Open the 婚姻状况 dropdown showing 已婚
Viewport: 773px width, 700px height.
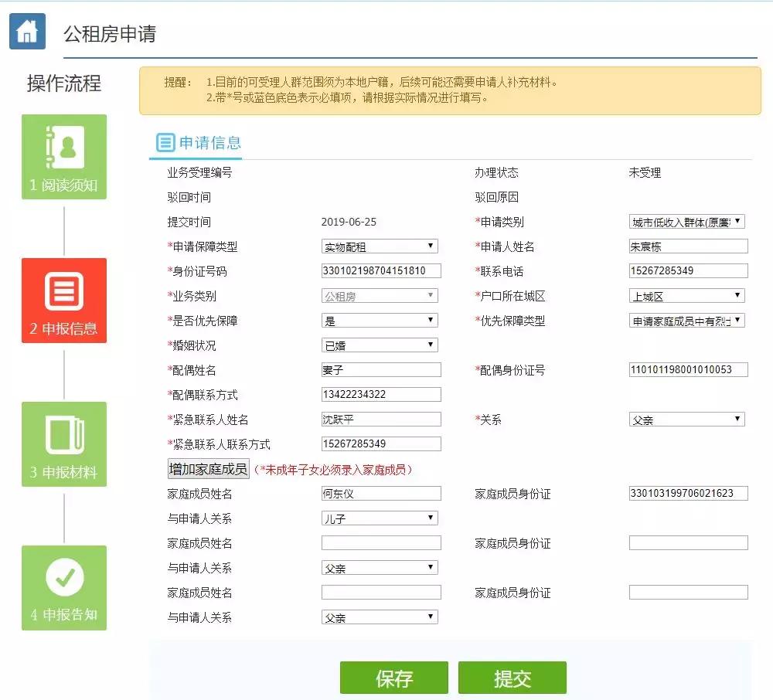click(x=380, y=345)
